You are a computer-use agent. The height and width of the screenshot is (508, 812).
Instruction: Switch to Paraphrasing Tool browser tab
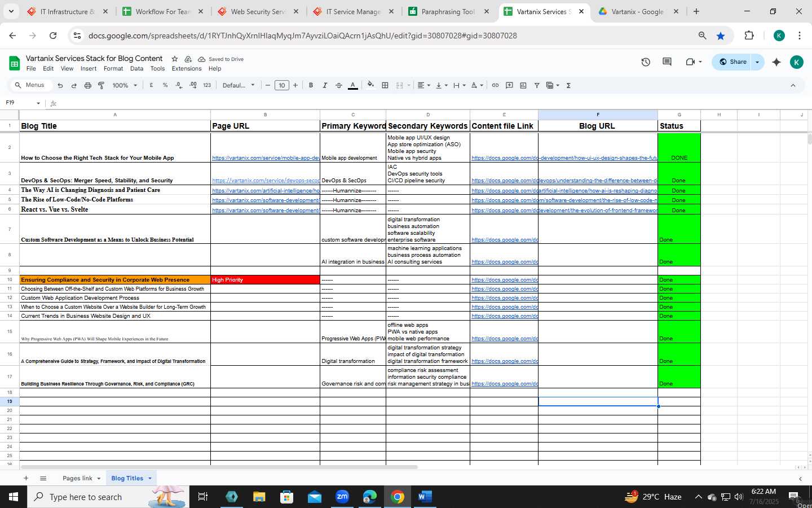click(448, 11)
